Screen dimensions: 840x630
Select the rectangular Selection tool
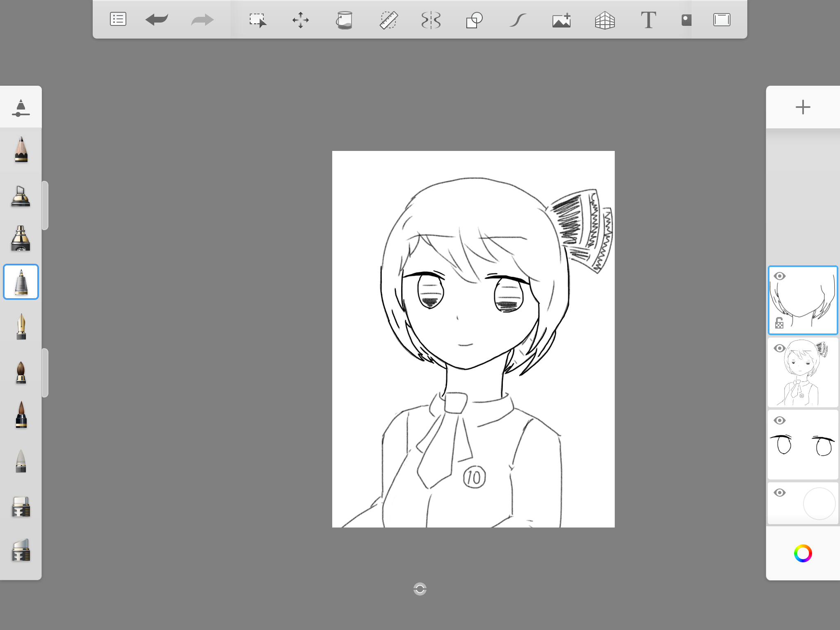(x=258, y=20)
